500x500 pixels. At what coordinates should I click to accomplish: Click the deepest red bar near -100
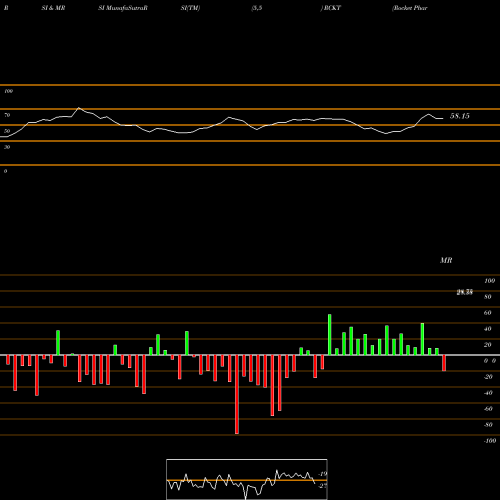[x=237, y=394]
